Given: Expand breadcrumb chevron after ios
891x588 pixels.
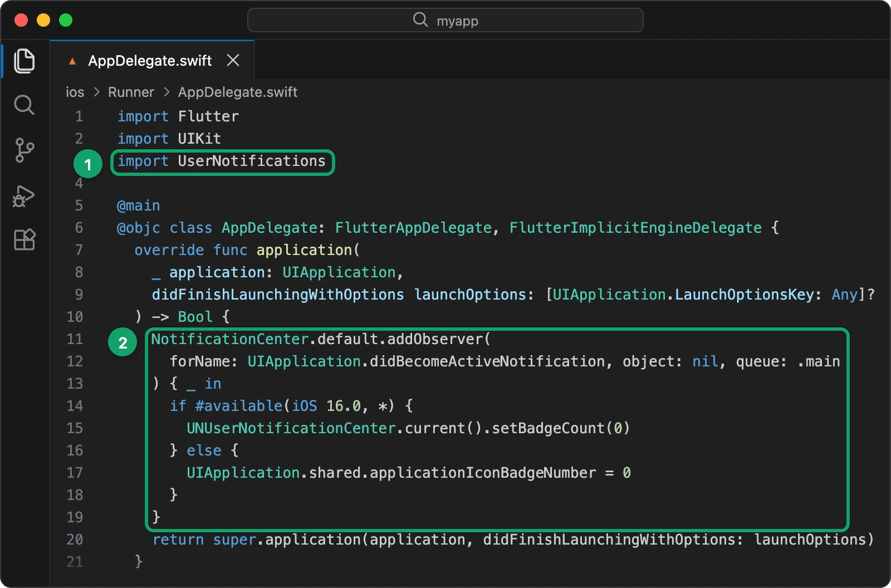Looking at the screenshot, I should pyautogui.click(x=96, y=92).
